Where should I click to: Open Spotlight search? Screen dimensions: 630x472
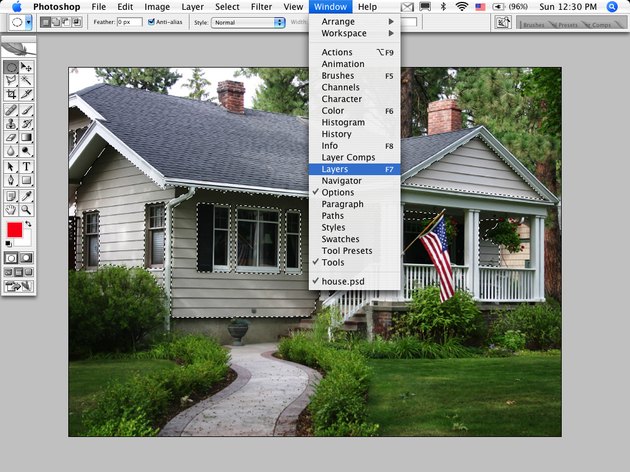(612, 7)
